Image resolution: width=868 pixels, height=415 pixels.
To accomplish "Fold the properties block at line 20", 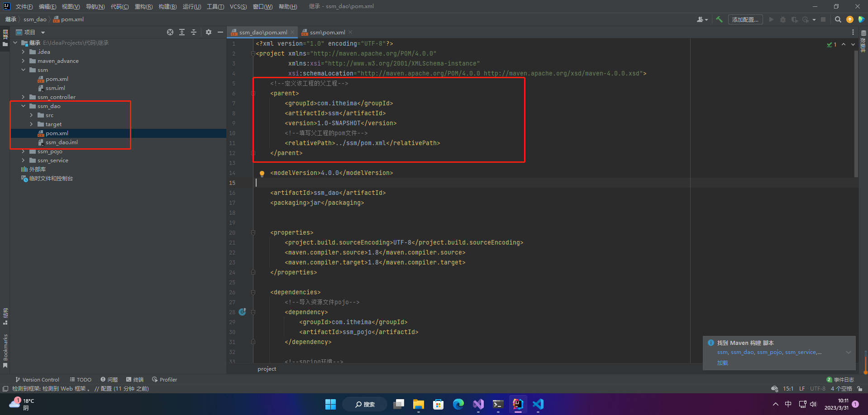I will point(253,233).
